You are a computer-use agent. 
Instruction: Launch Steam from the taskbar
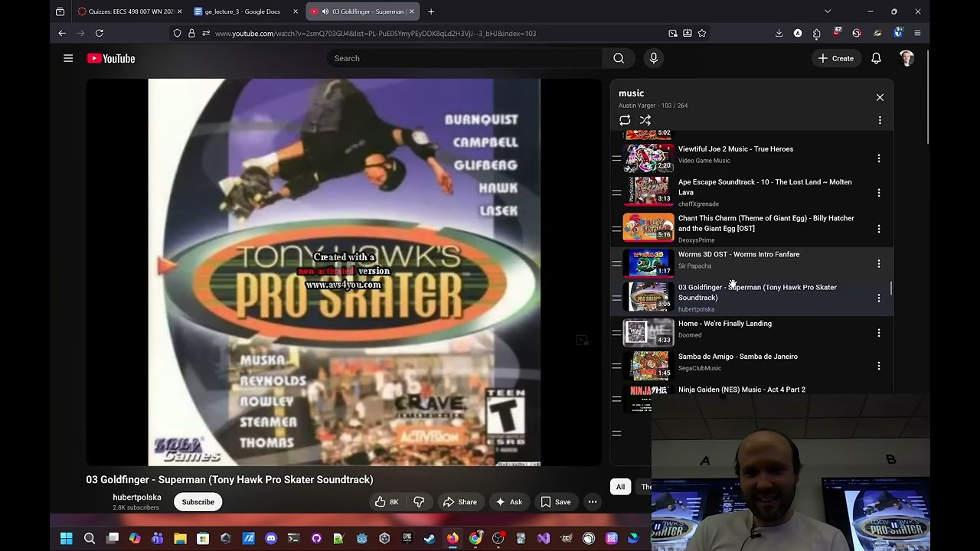[430, 539]
